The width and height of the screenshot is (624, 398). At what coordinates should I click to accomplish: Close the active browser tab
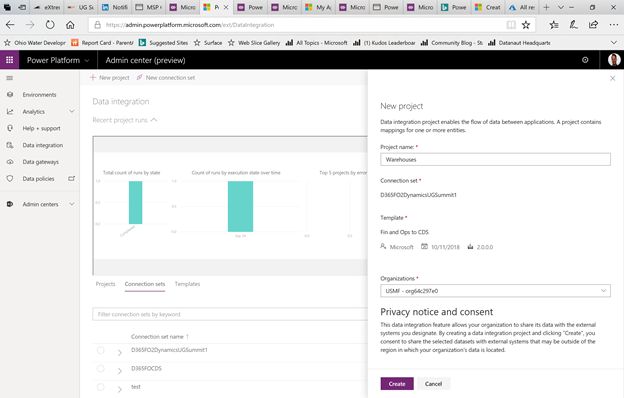[x=226, y=7]
